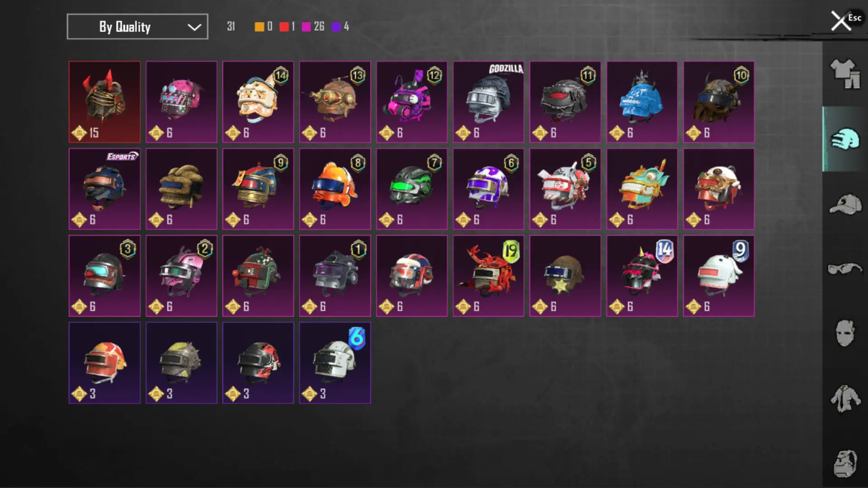The width and height of the screenshot is (868, 488).
Task: Click the dropdown chevron arrow
Action: pos(194,27)
